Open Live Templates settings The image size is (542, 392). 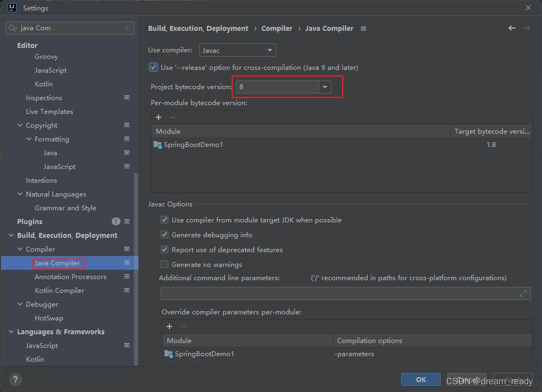(x=50, y=112)
